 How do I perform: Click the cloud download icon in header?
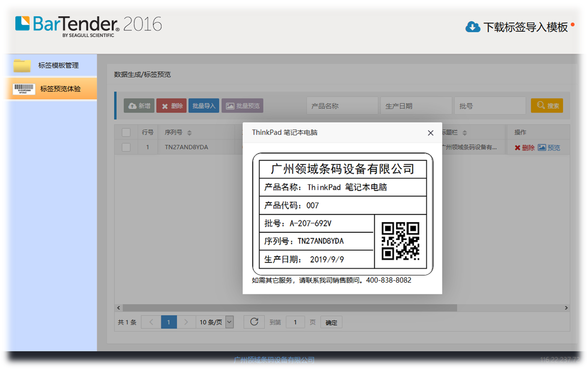click(x=473, y=27)
